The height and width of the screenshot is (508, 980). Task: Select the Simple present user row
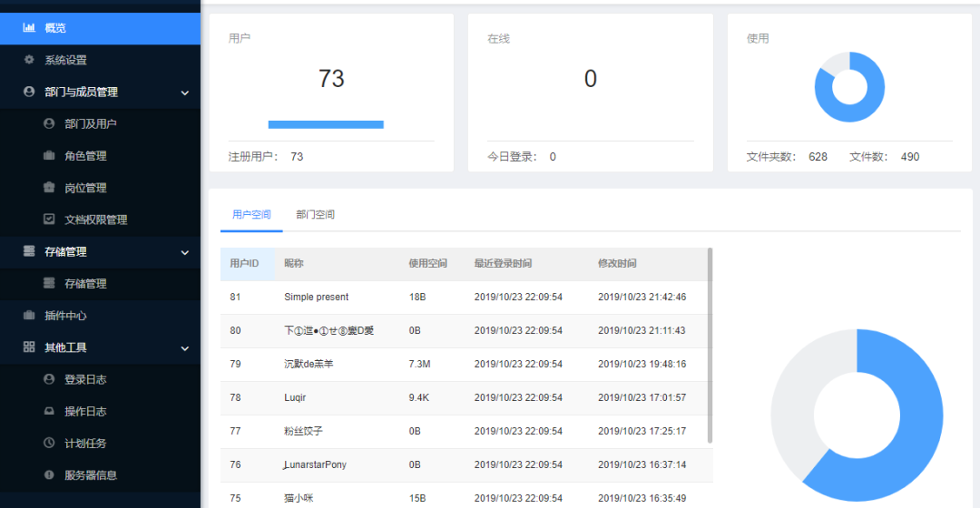(316, 298)
